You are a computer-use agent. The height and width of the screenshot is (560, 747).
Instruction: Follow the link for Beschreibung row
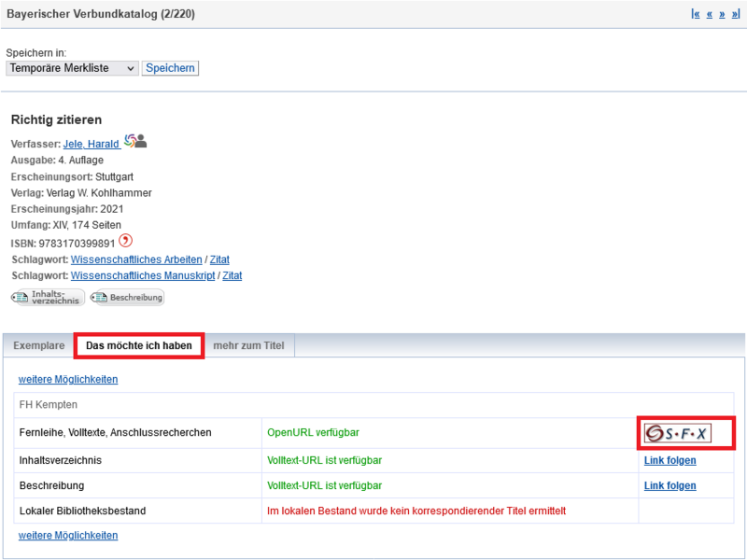click(669, 485)
